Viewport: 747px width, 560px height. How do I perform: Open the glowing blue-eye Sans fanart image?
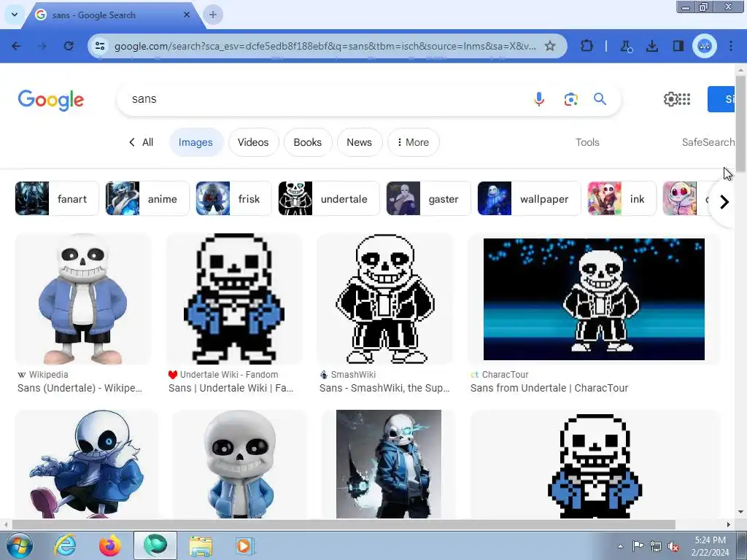click(86, 464)
